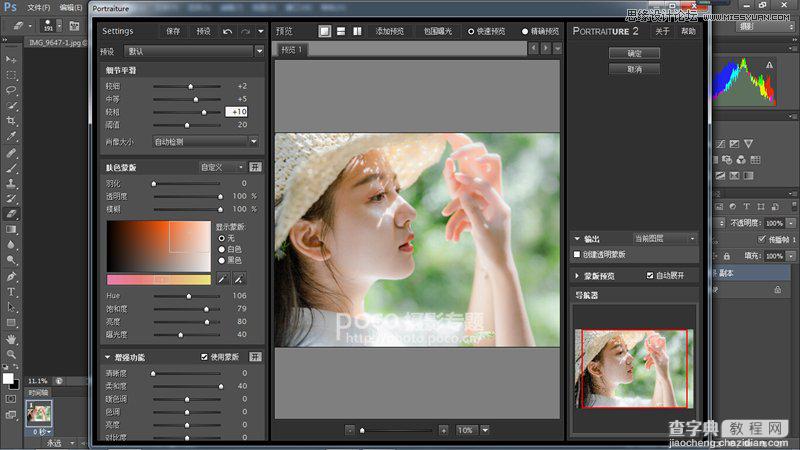Screen dimensions: 800x450
Task: Toggle enhancements 开 on/off button
Action: point(255,357)
